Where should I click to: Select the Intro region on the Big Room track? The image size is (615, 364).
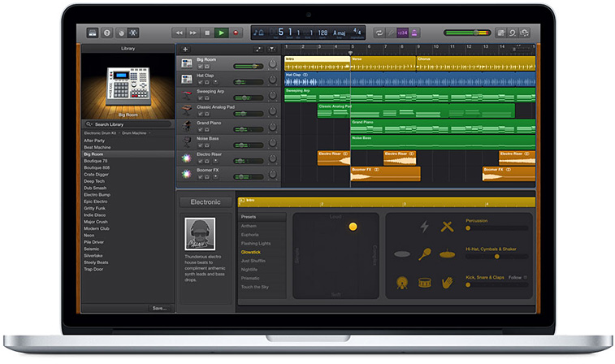pos(318,63)
